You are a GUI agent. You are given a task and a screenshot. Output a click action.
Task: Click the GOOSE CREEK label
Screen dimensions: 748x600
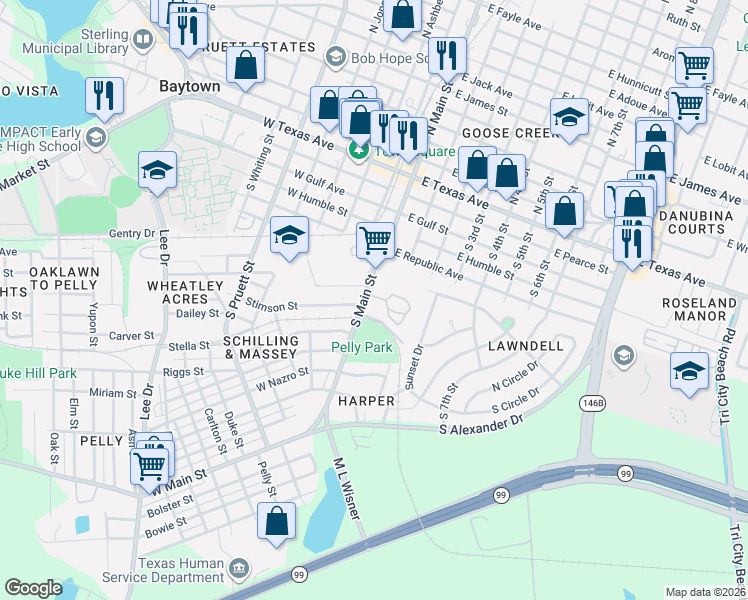point(510,133)
